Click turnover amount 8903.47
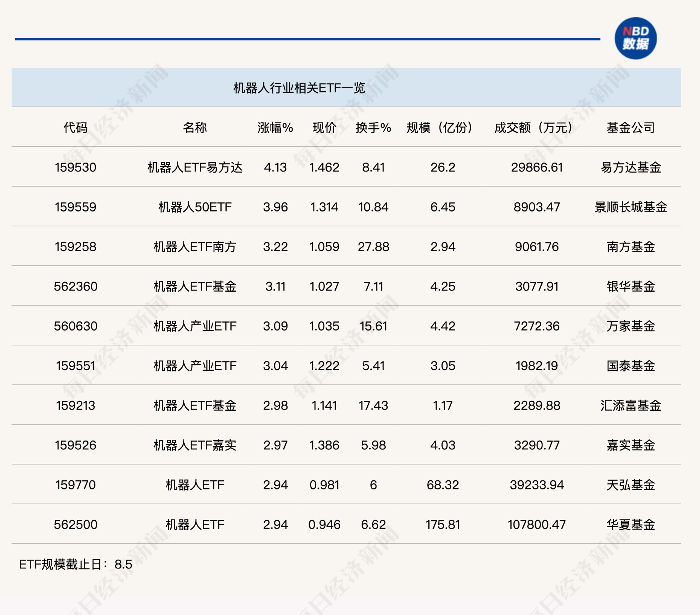700x615 pixels. [x=537, y=207]
